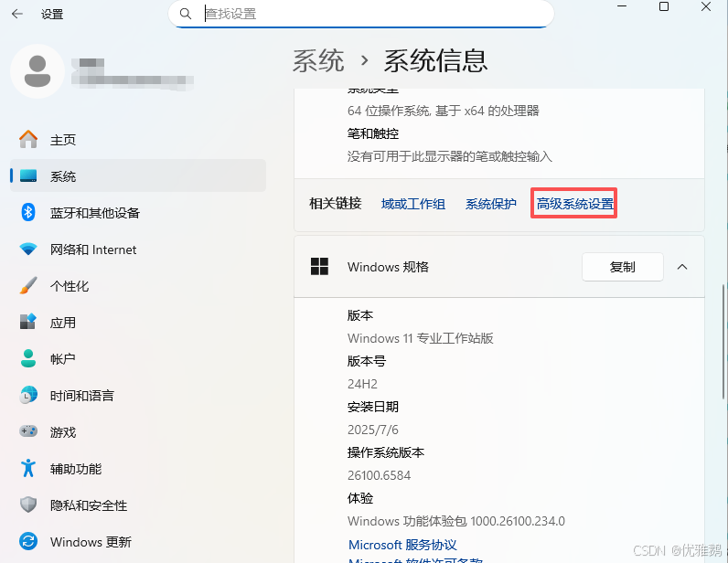Open 蓝牙和其他设备 settings
728x563 pixels.
click(x=138, y=213)
